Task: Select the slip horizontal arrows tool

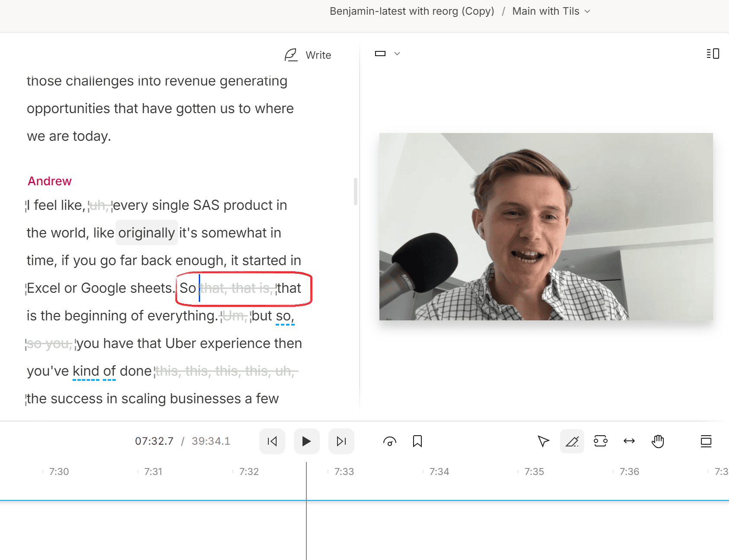Action: coord(629,441)
